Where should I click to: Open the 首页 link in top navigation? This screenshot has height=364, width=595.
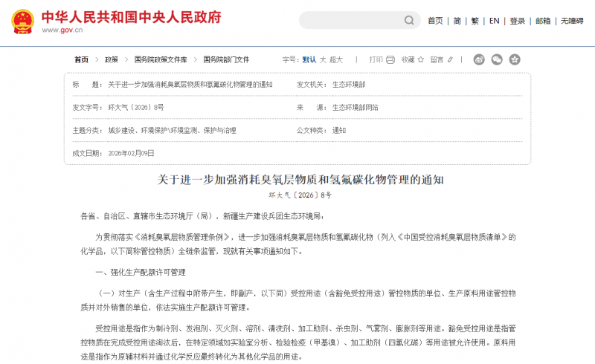(435, 21)
